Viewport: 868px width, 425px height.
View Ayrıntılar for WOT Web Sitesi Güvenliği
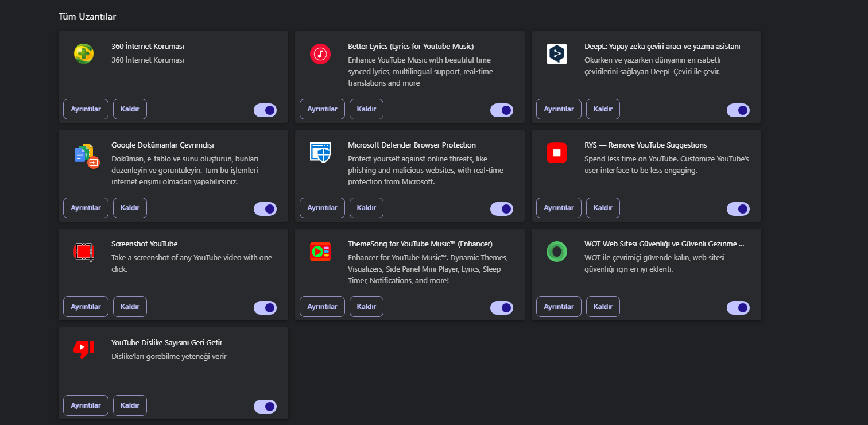pyautogui.click(x=559, y=307)
